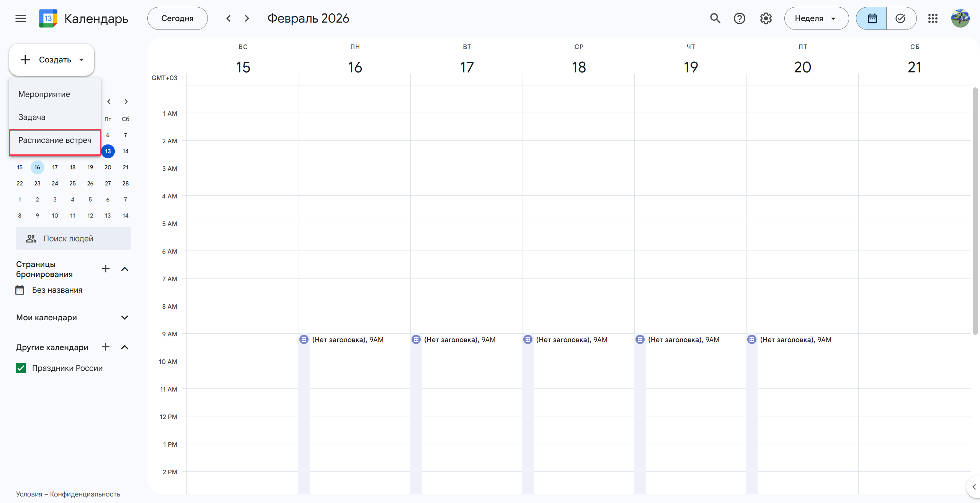Screen dimensions: 980x503
Task: Open the Google apps grid
Action: [933, 18]
